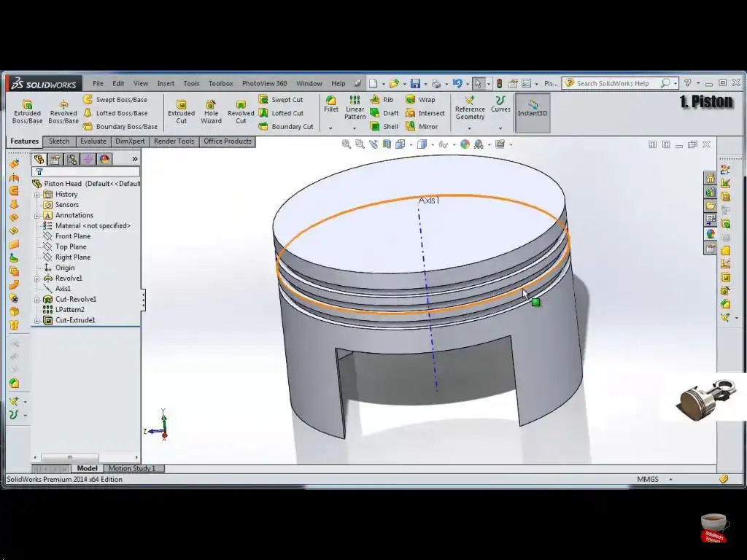
Task: Select Axis1 in the feature tree
Action: point(57,289)
